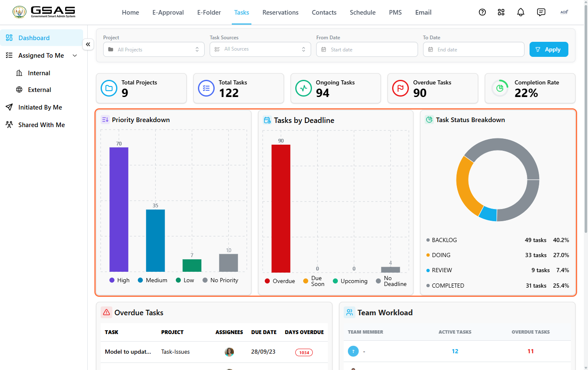Viewport: 588px width, 370px height.
Task: Click the page vertical scrollbar
Action: (x=585, y=119)
